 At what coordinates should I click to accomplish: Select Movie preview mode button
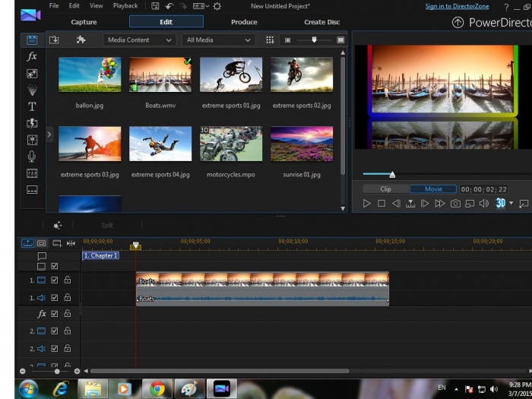point(433,189)
